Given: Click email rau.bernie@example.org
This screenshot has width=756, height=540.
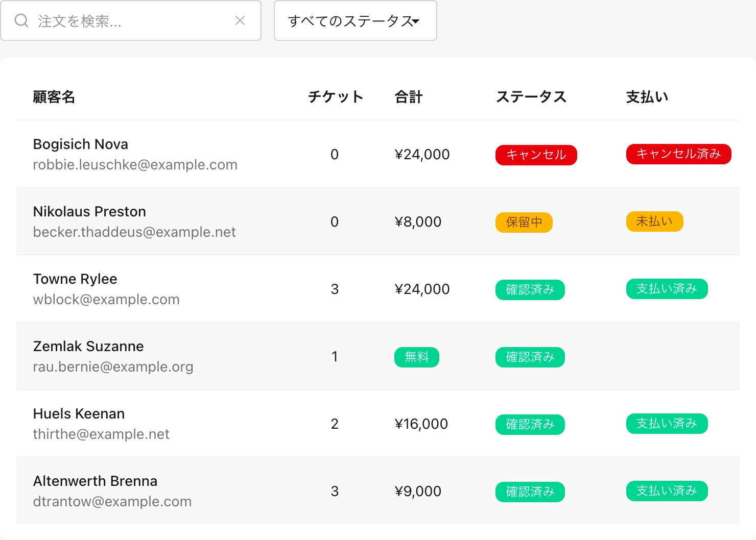Looking at the screenshot, I should (113, 367).
